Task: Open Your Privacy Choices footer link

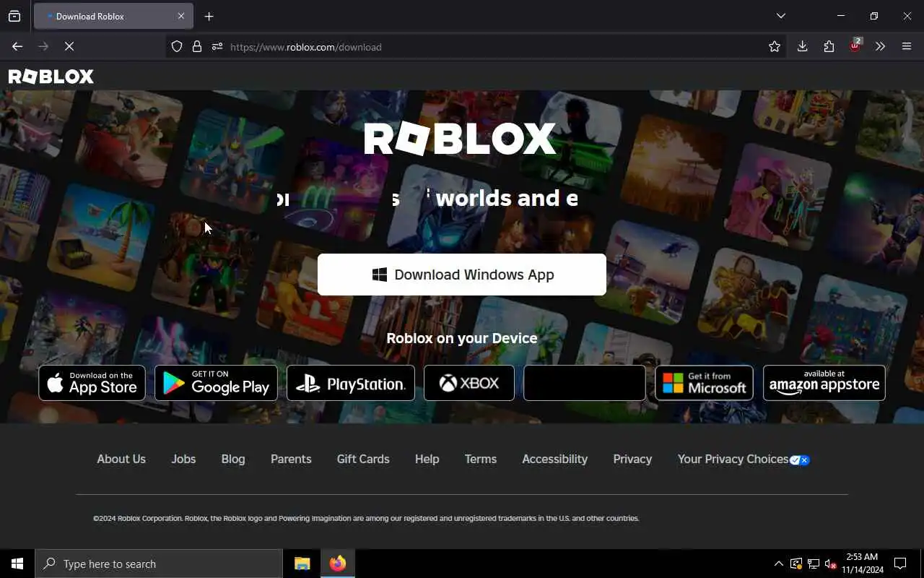Action: [744, 460]
